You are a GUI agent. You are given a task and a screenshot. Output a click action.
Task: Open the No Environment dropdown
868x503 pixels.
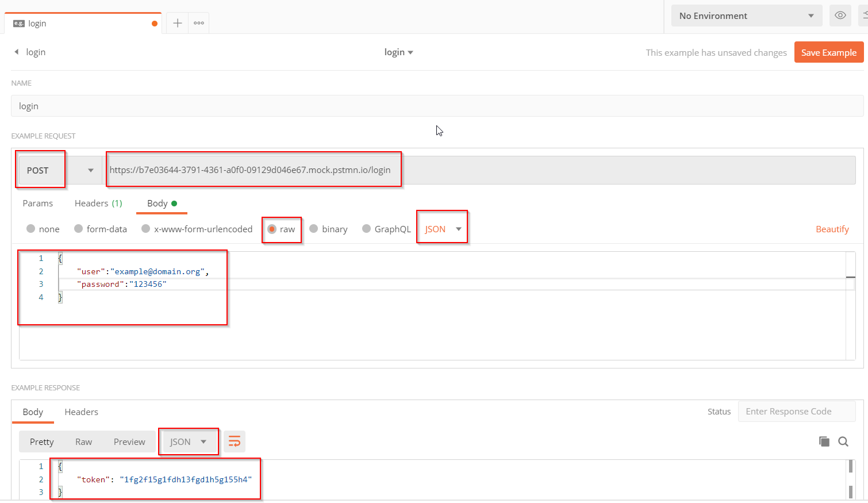pos(747,16)
